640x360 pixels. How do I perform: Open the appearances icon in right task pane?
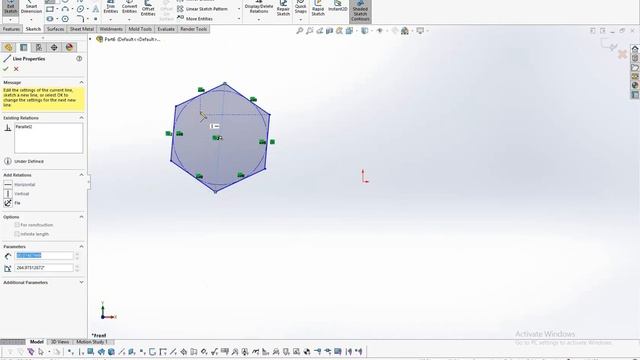(x=635, y=85)
